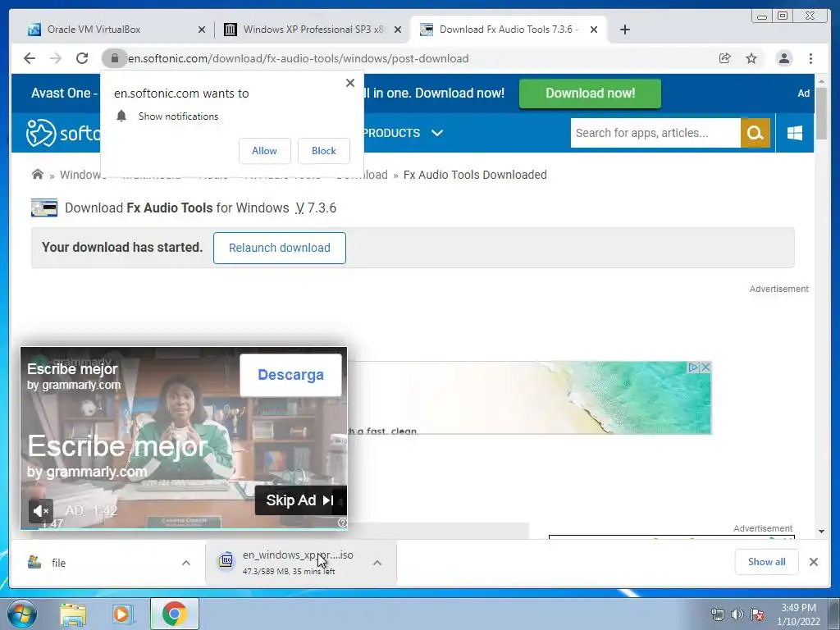Launch Windows Media Player from taskbar
Image resolution: width=840 pixels, height=630 pixels.
point(124,614)
